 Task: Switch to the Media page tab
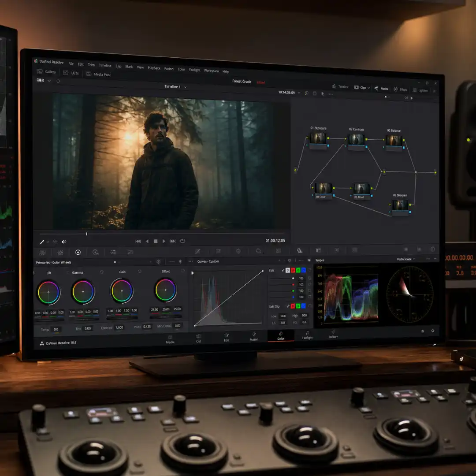click(170, 339)
